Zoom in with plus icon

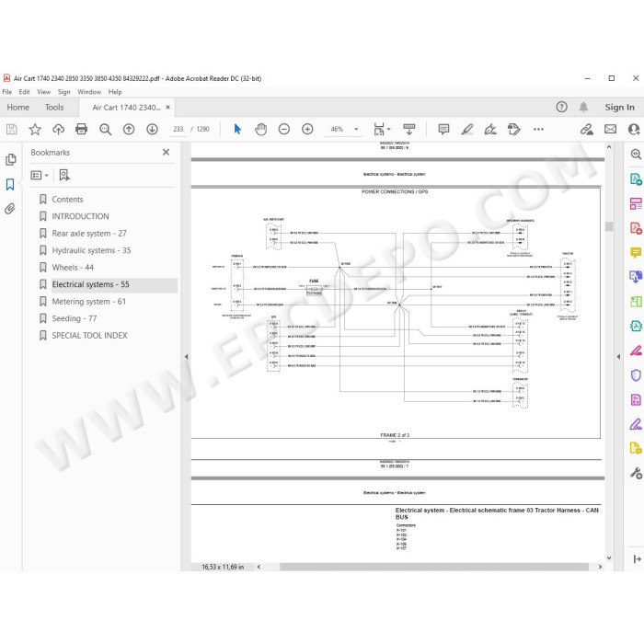(x=307, y=130)
